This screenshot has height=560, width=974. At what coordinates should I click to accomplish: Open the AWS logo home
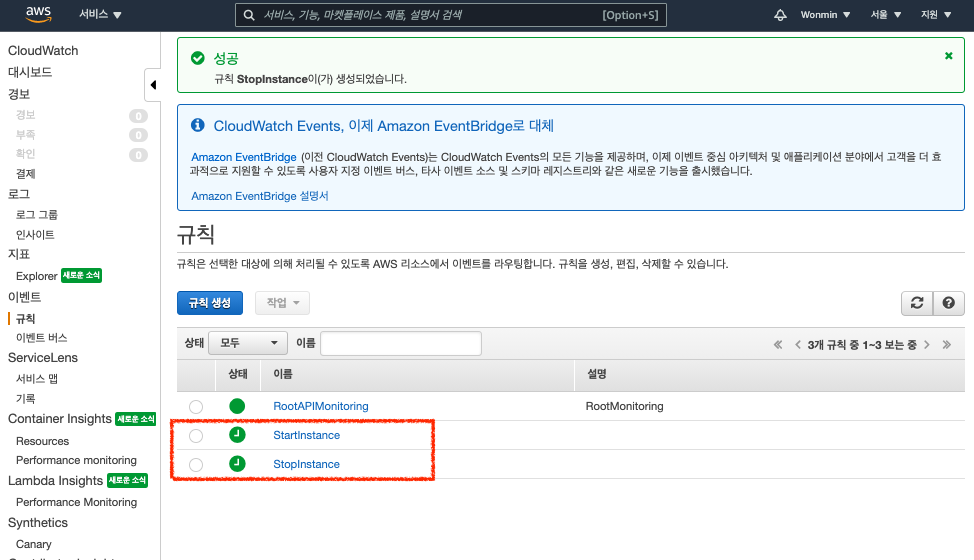coord(39,14)
